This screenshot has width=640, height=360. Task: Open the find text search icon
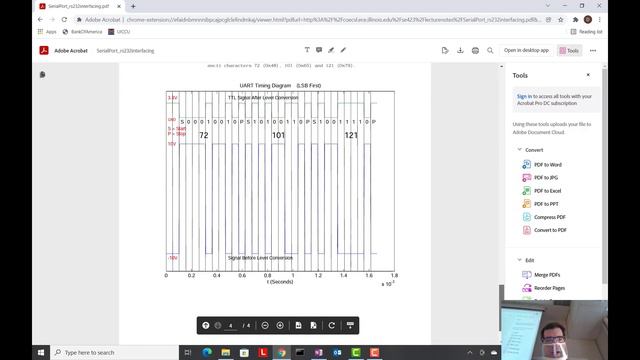pos(490,50)
